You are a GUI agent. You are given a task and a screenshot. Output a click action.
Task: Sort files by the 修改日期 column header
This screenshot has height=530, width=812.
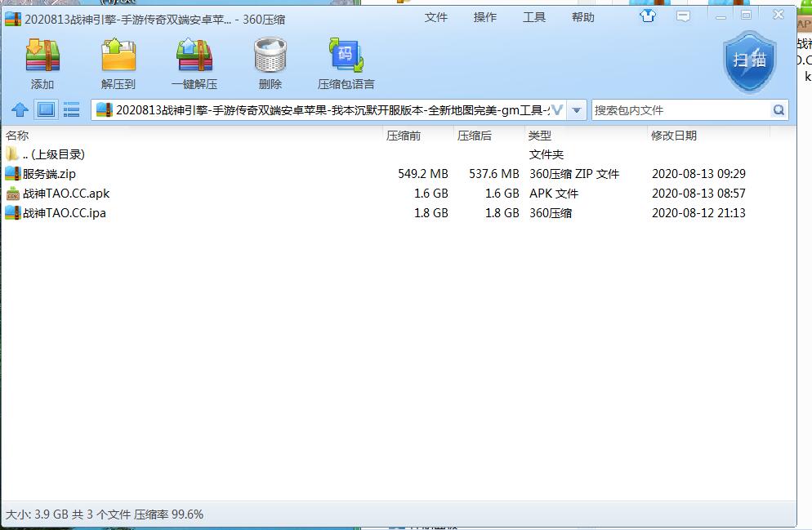(x=673, y=136)
